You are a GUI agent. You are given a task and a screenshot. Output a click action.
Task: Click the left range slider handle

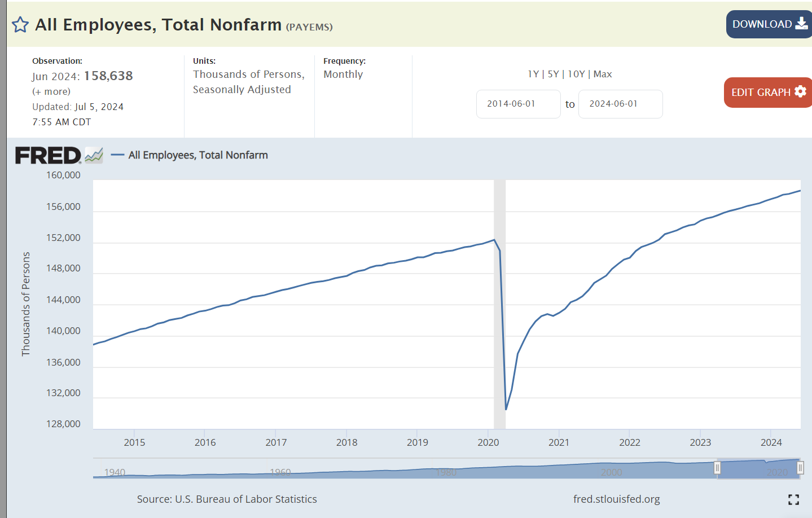click(x=717, y=468)
